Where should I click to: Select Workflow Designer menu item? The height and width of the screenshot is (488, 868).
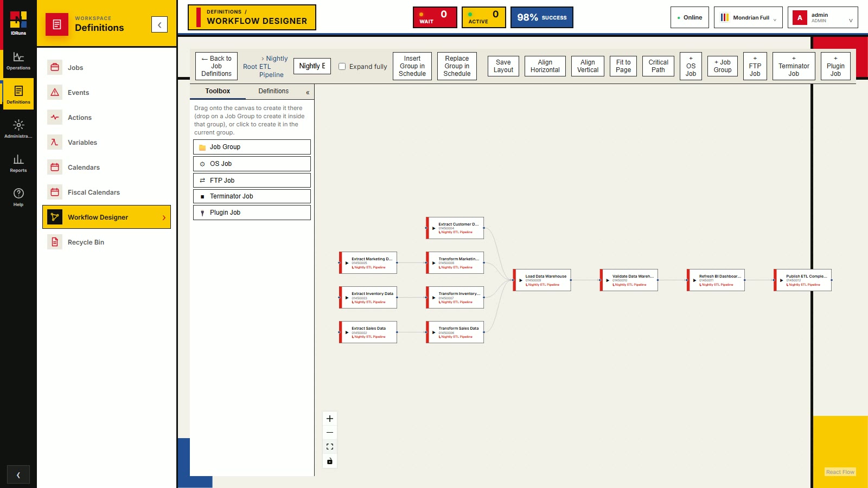(x=106, y=217)
